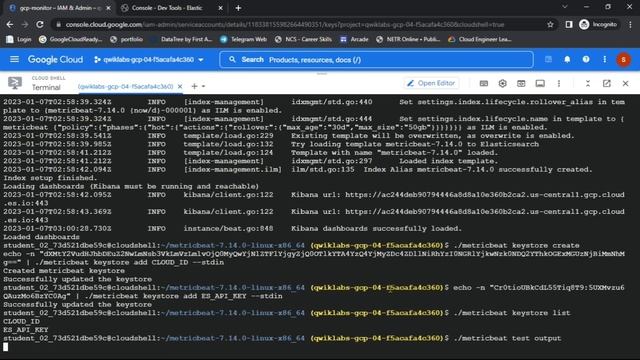Open Cloud Shell in a new window

[x=607, y=83]
